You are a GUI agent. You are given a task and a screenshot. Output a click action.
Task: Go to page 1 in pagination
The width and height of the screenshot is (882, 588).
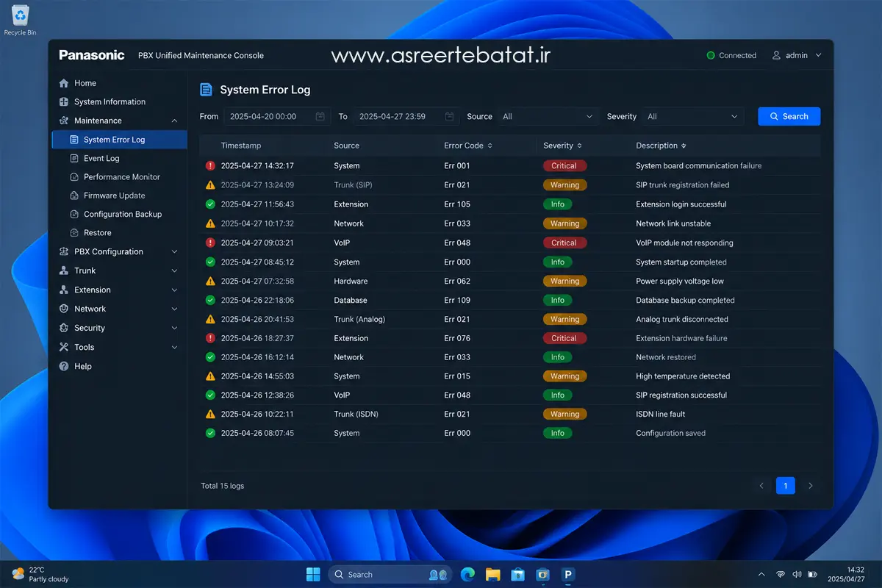(785, 486)
